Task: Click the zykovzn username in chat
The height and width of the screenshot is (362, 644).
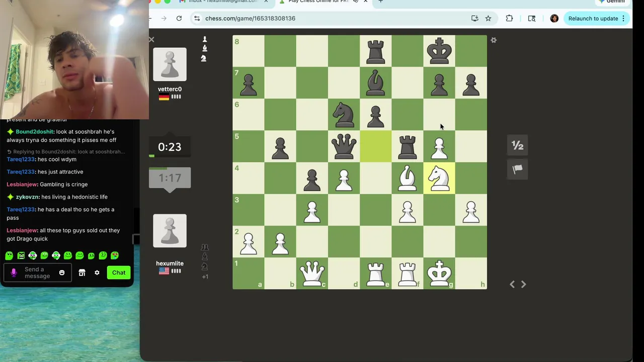Action: (x=27, y=197)
